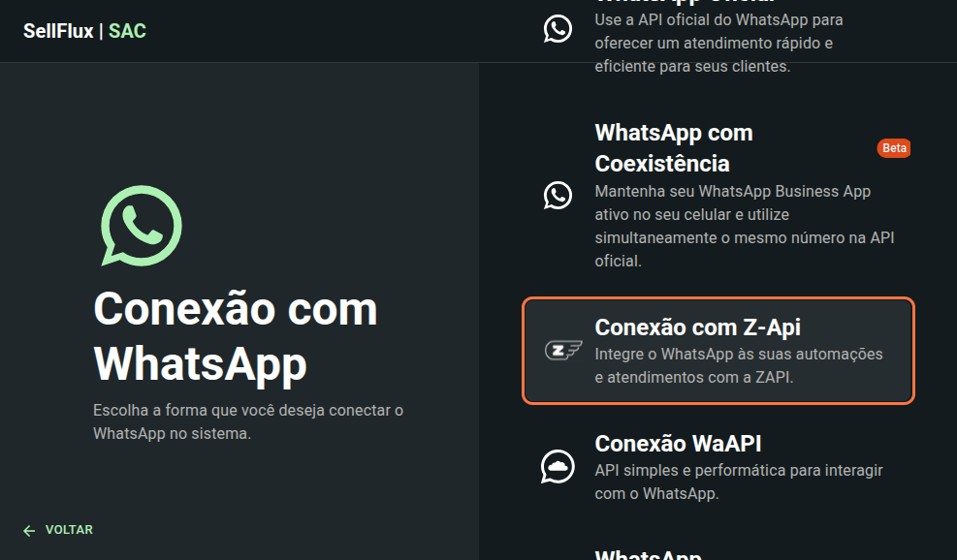The width and height of the screenshot is (957, 560).
Task: Choose the Conexão WaAPI title
Action: point(678,444)
